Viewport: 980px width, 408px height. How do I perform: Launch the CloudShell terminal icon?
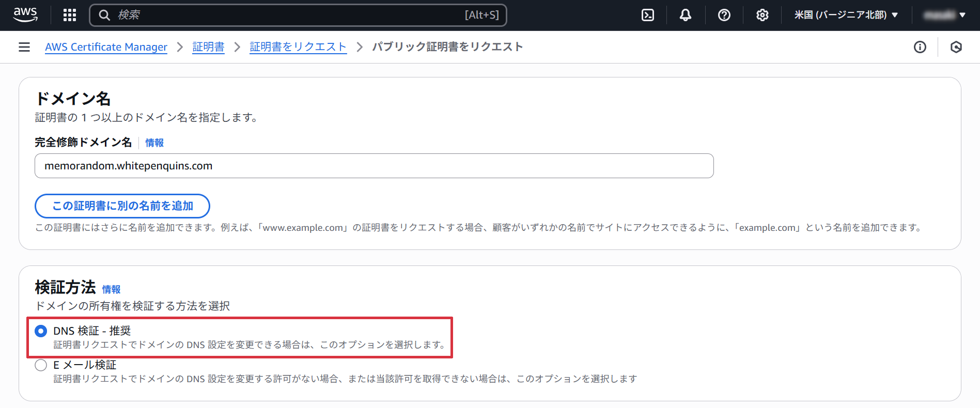[x=647, y=15]
